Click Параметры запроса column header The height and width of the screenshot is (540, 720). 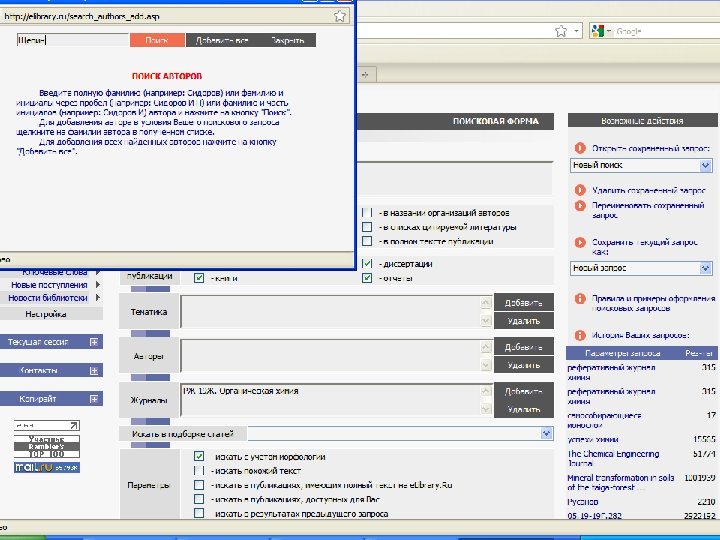point(623,353)
